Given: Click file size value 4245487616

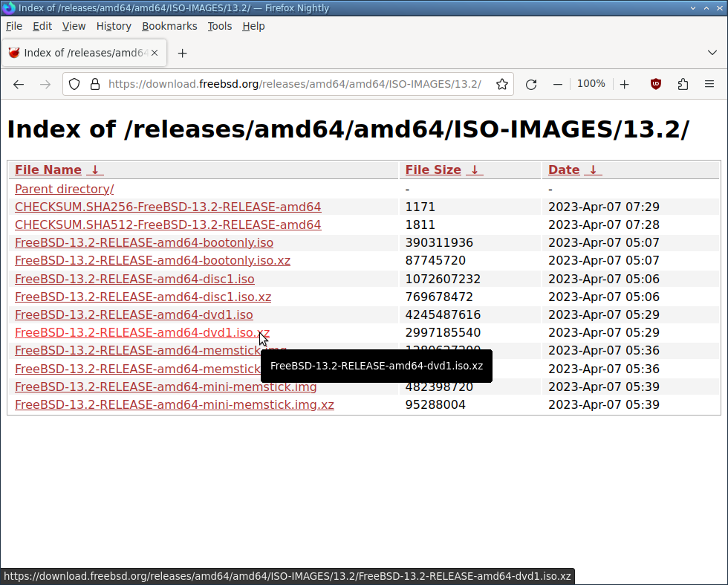Looking at the screenshot, I should 443,314.
